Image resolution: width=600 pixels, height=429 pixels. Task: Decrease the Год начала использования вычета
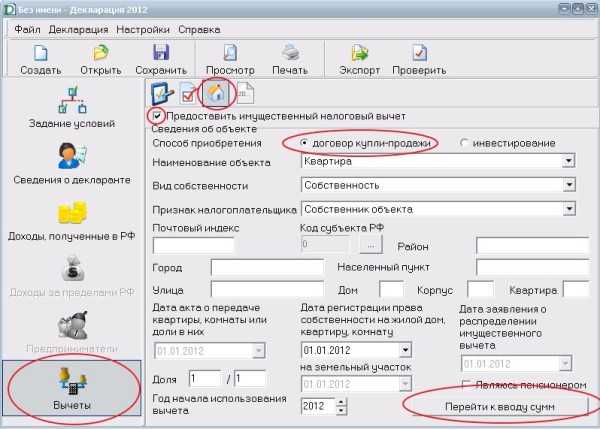[341, 411]
